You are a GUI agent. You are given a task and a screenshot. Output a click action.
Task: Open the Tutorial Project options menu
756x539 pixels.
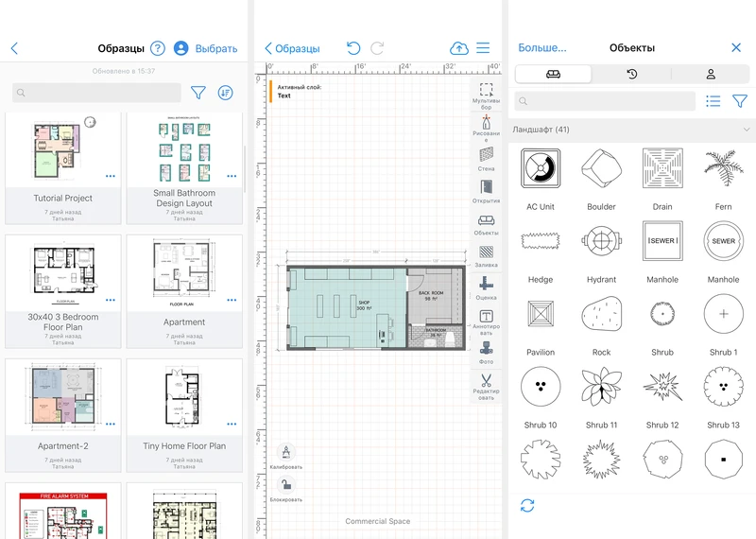(x=111, y=177)
